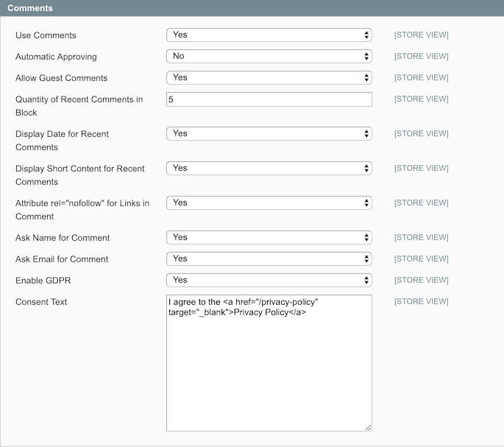This screenshot has width=504, height=447.
Task: Click STORE VIEW scope label beside Consent Text
Action: pos(421,302)
